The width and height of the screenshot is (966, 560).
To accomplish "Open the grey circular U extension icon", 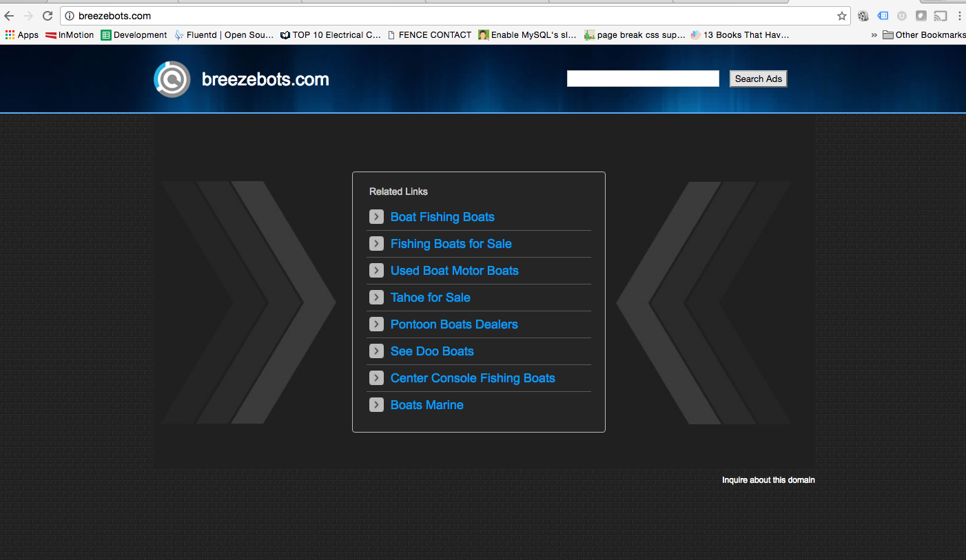I will pyautogui.click(x=902, y=16).
